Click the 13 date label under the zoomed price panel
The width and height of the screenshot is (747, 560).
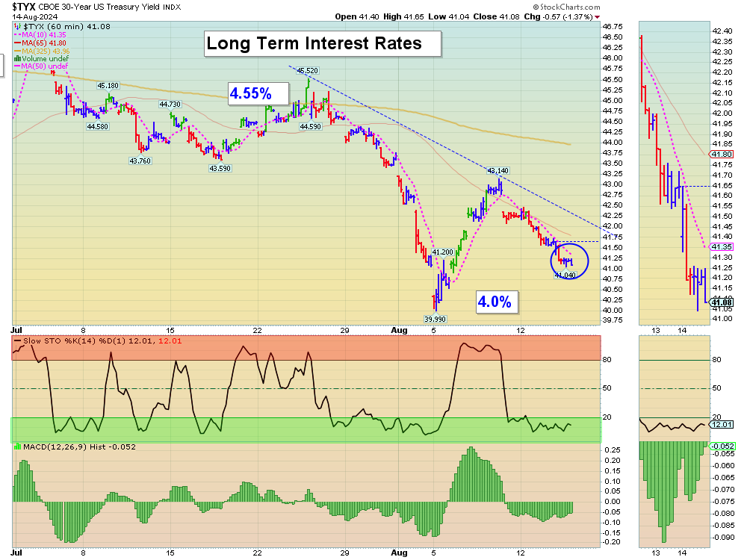click(656, 331)
